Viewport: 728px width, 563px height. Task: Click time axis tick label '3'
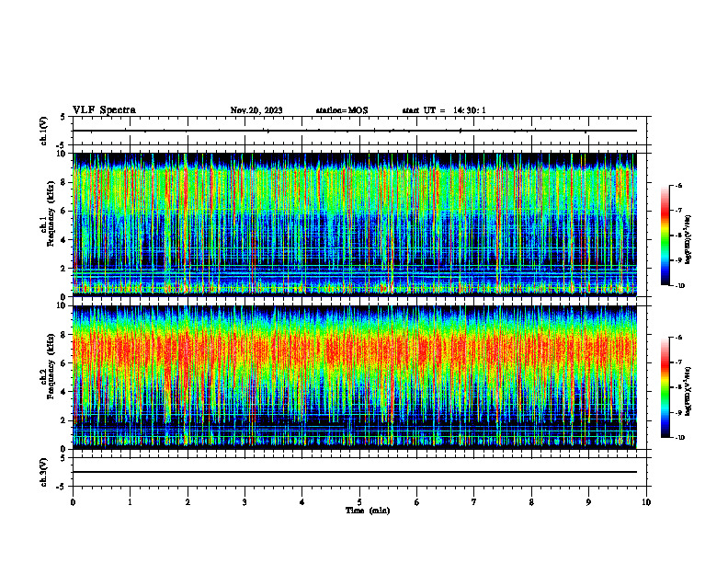245,502
